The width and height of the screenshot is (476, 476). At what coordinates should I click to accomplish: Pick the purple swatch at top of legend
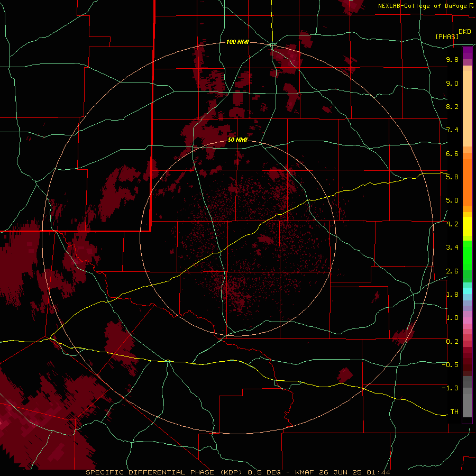coord(467,53)
